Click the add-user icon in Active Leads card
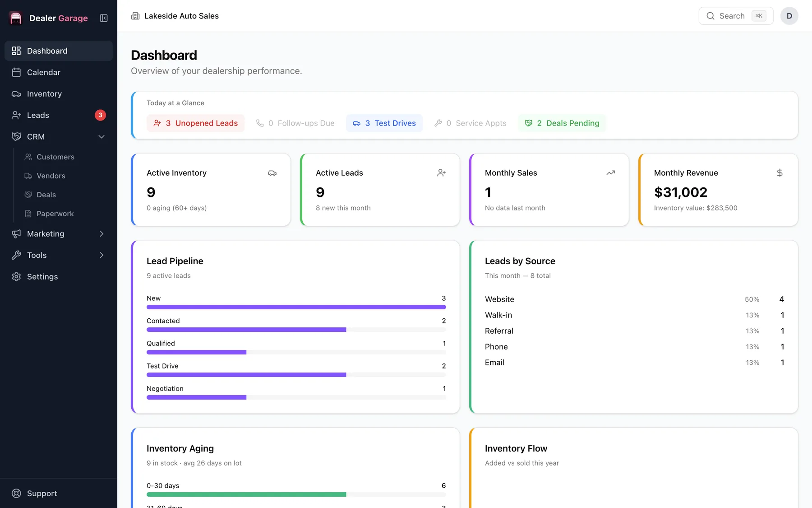This screenshot has width=812, height=508. coord(441,173)
